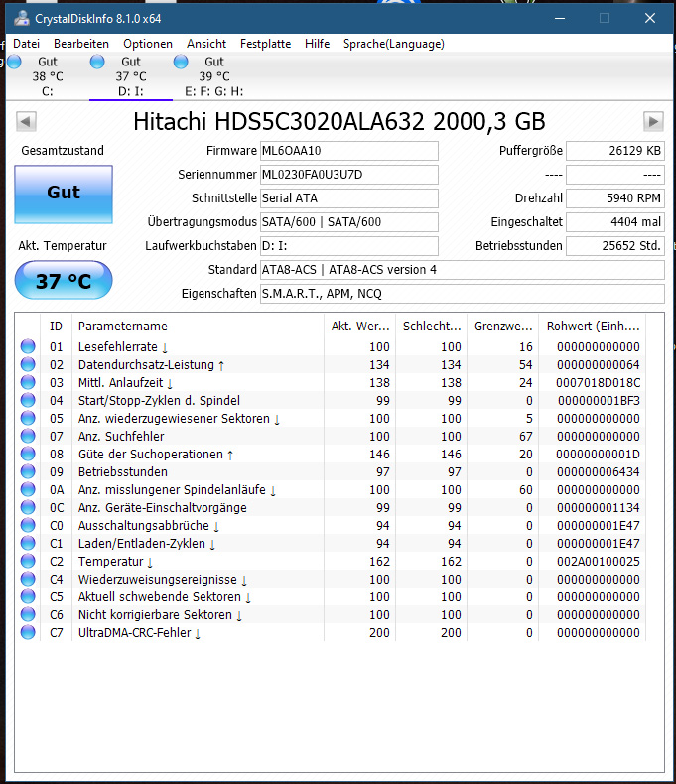Click the Rohwert (Einh.... column header

tap(593, 326)
